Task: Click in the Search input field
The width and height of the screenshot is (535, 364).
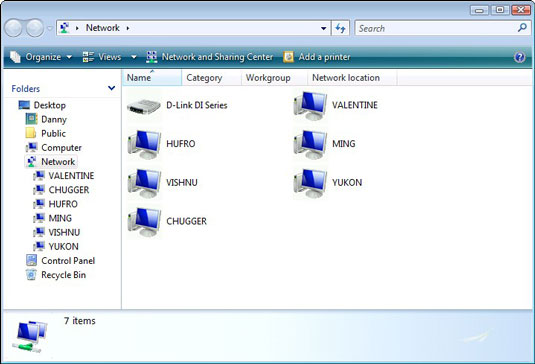Action: click(x=436, y=28)
